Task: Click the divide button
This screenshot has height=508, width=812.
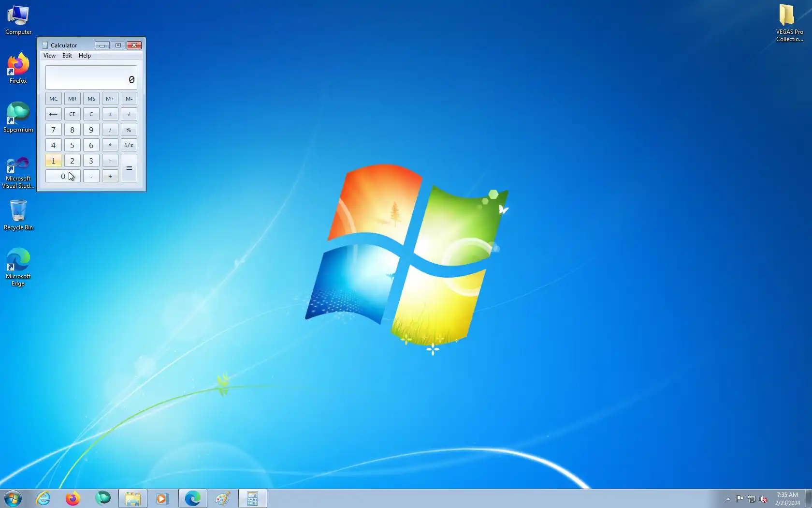Action: [x=110, y=130]
